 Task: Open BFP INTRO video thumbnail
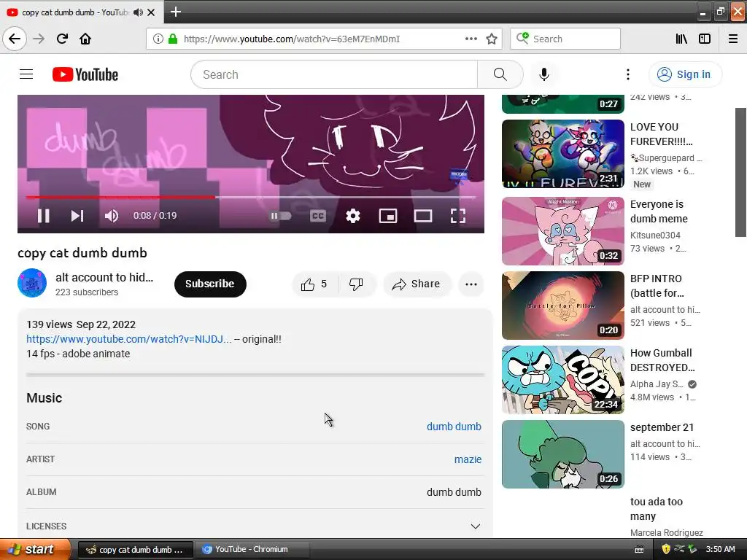[562, 306]
